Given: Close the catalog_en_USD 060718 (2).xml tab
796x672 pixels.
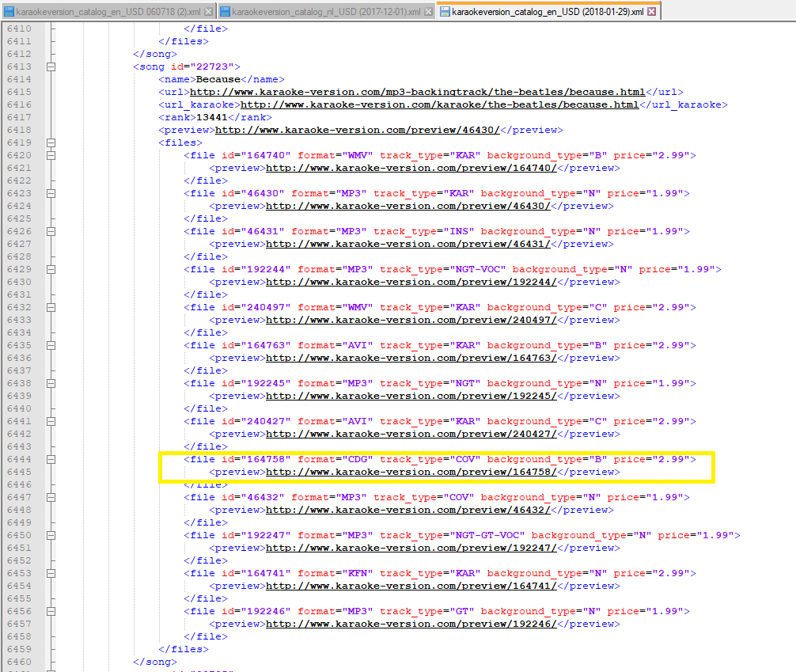Looking at the screenshot, I should click(208, 12).
